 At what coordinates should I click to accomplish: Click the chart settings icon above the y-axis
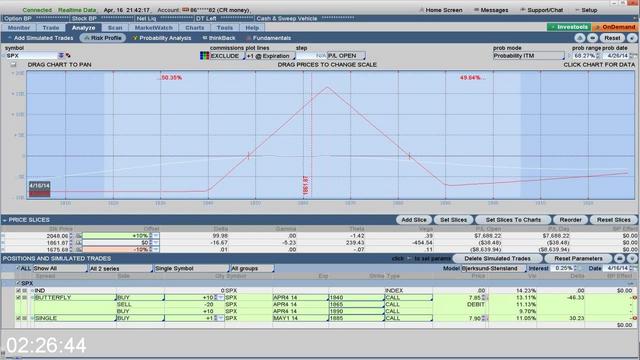click(13, 65)
